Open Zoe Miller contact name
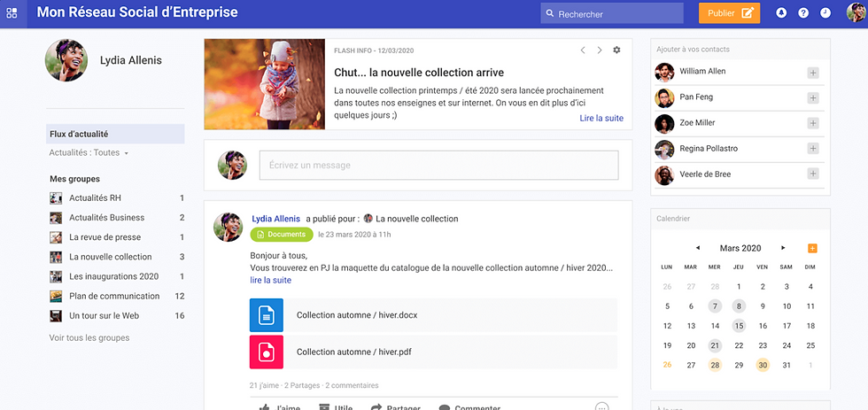 coord(698,123)
